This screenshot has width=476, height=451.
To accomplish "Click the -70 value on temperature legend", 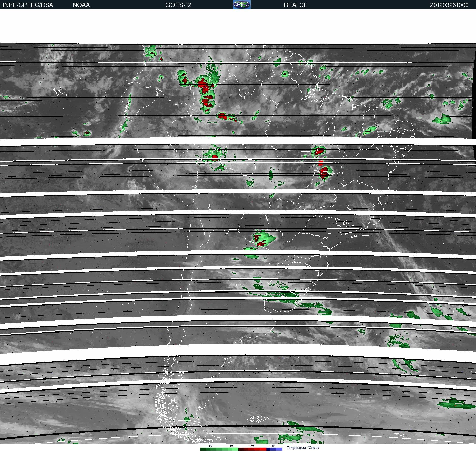I will coord(251,446).
